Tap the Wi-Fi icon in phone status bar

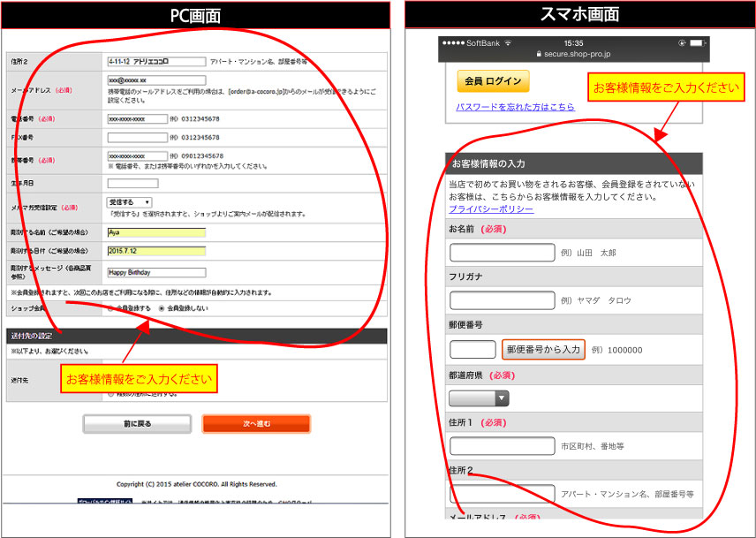coord(508,42)
